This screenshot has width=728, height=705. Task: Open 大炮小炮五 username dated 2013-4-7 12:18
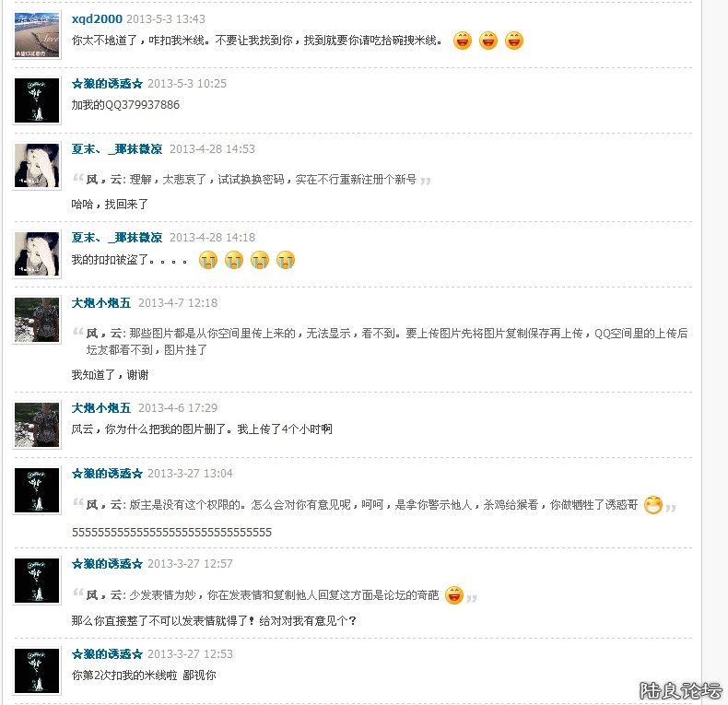pyautogui.click(x=100, y=303)
